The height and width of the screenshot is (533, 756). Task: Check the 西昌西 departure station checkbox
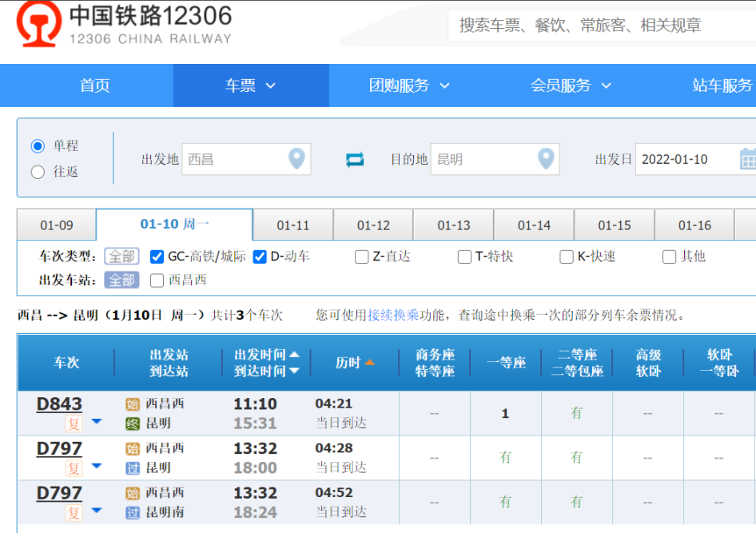[x=157, y=280]
